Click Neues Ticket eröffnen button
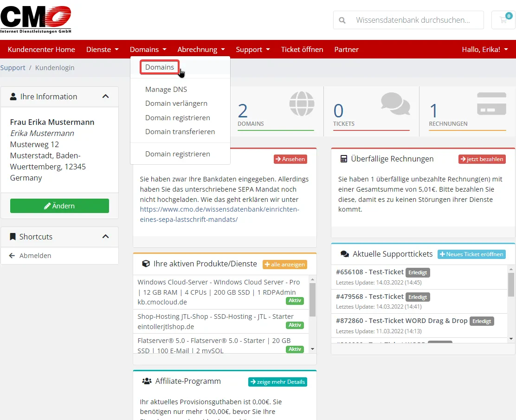The height and width of the screenshot is (420, 516). click(x=471, y=254)
